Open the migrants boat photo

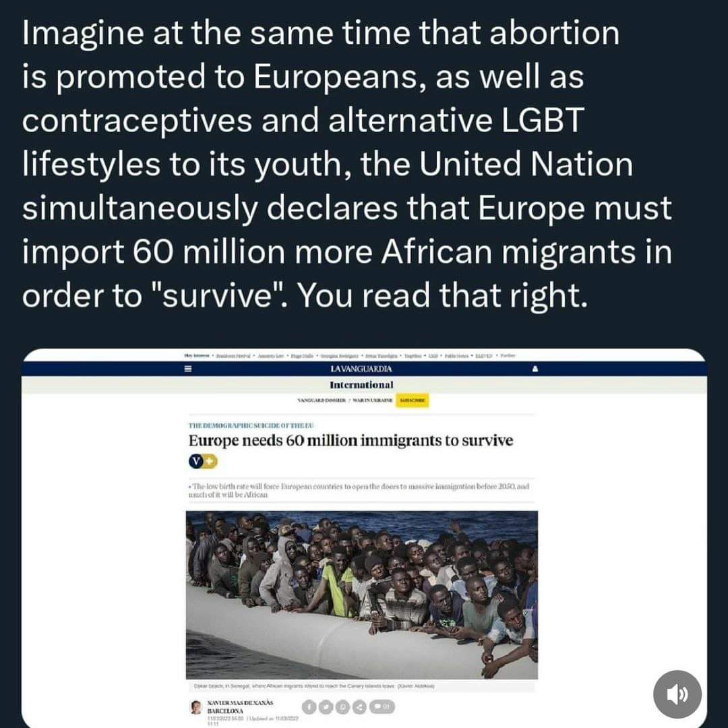(x=361, y=595)
